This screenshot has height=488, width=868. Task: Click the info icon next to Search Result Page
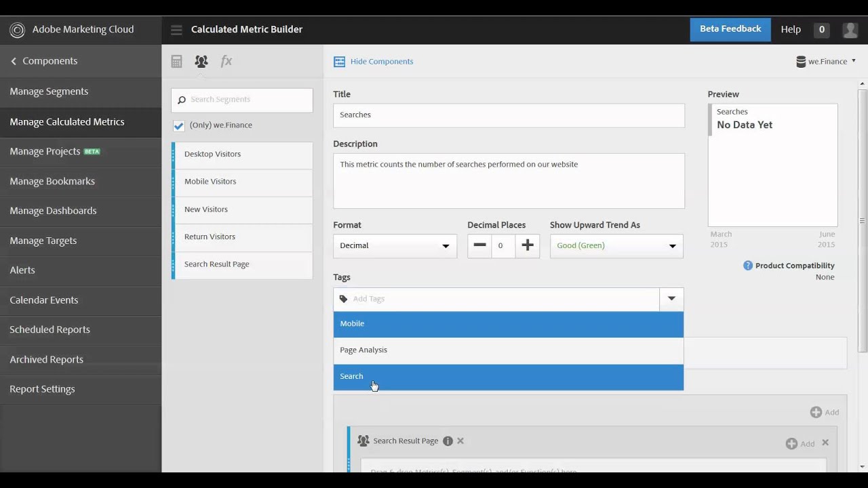pos(448,441)
